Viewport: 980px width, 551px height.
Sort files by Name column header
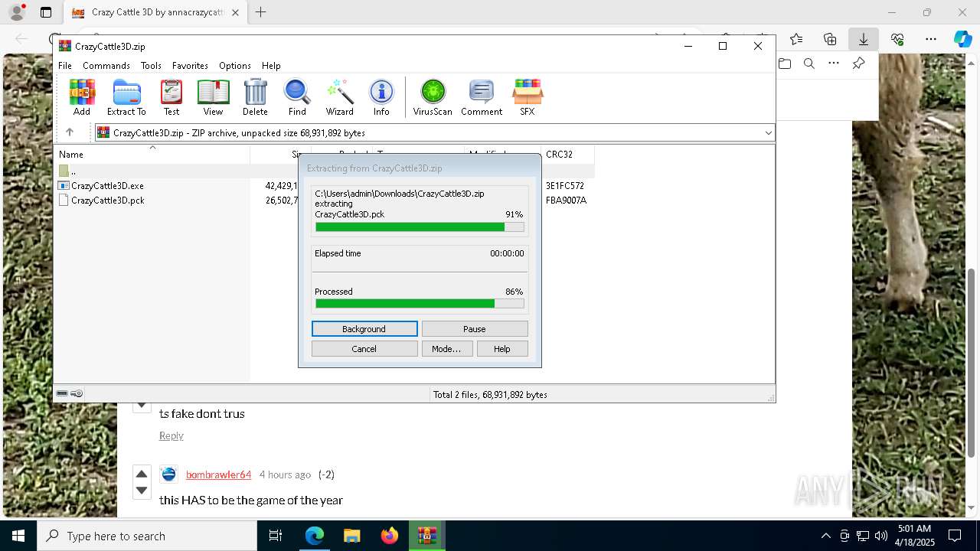152,154
